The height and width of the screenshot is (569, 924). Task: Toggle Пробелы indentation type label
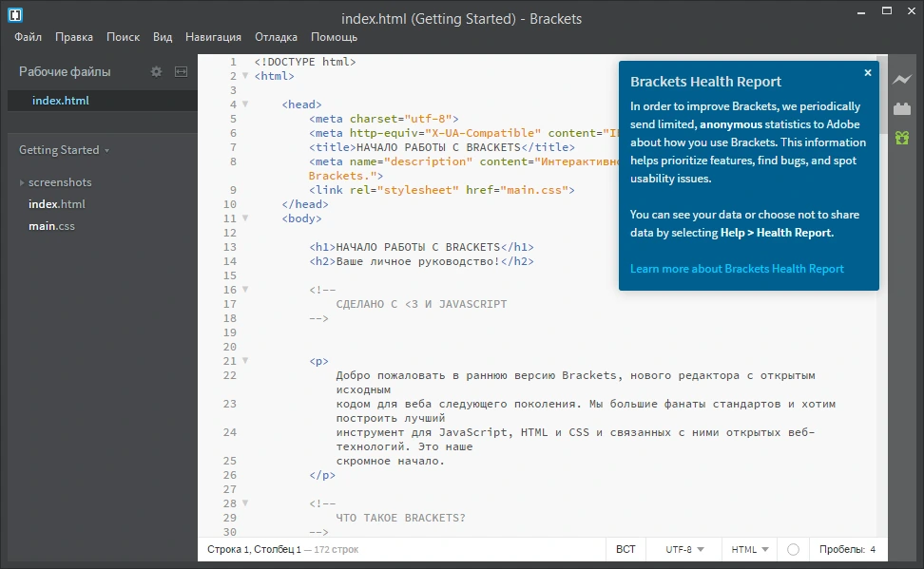[841, 549]
